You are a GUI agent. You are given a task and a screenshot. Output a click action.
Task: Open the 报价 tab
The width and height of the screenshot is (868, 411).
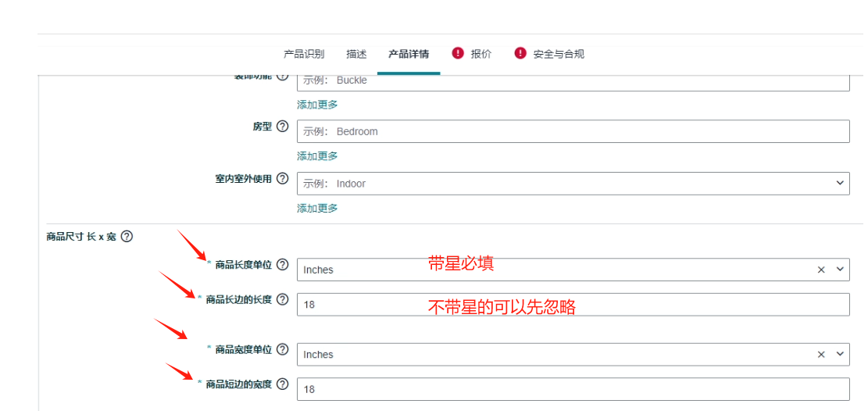tap(481, 54)
